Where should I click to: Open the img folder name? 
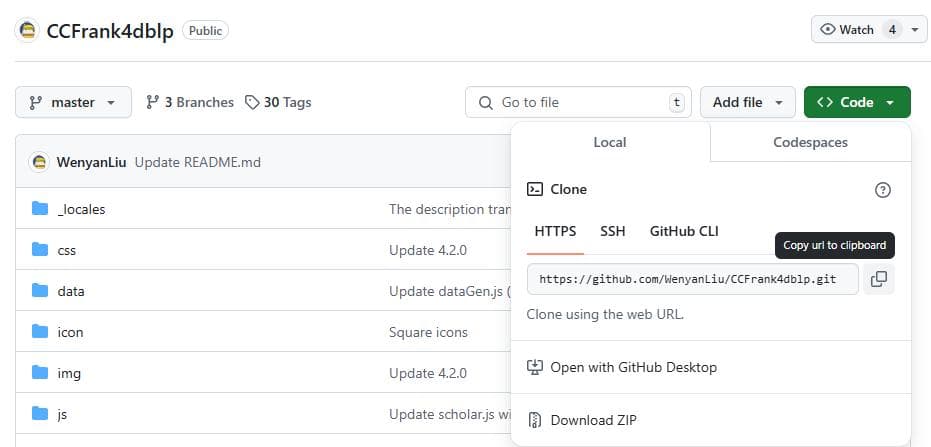tap(69, 373)
